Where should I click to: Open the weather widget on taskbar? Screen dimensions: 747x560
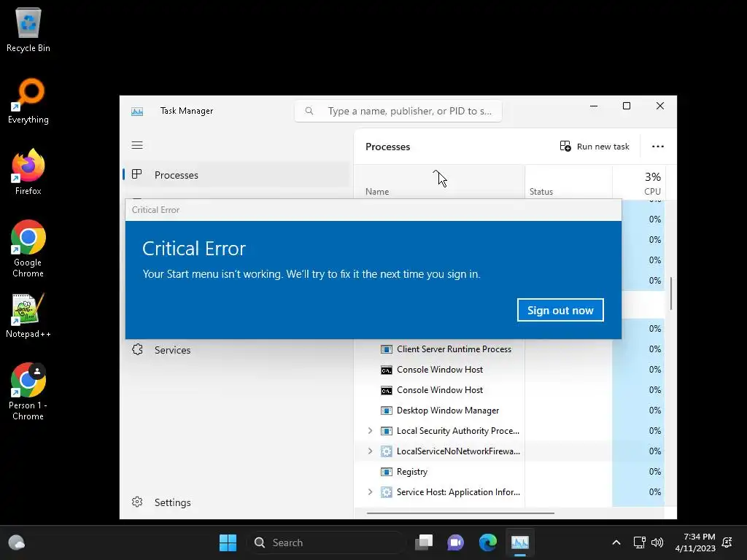[17, 542]
